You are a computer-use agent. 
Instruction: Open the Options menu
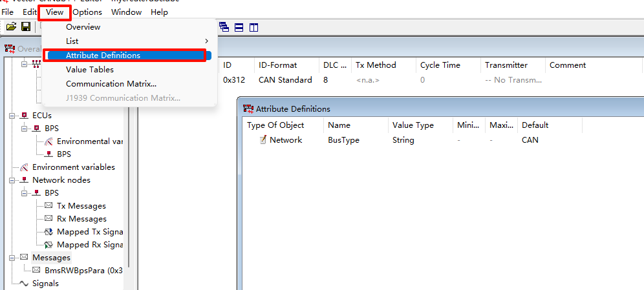pos(87,12)
